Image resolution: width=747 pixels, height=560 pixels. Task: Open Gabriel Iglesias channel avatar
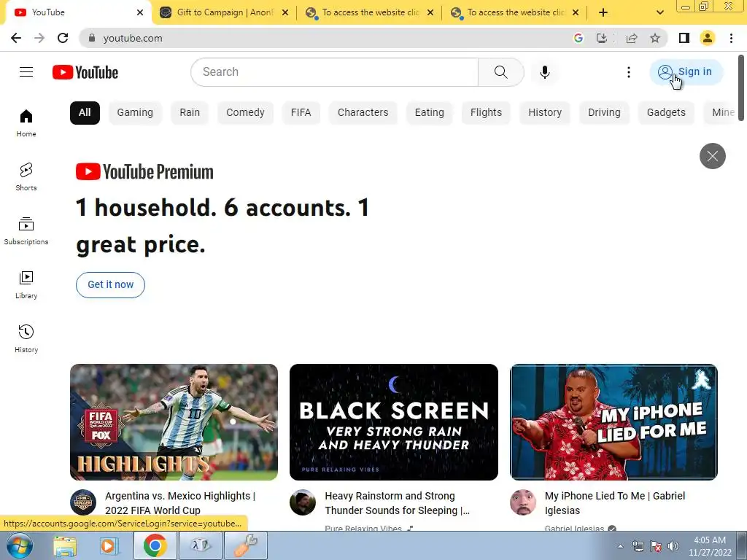(x=522, y=502)
